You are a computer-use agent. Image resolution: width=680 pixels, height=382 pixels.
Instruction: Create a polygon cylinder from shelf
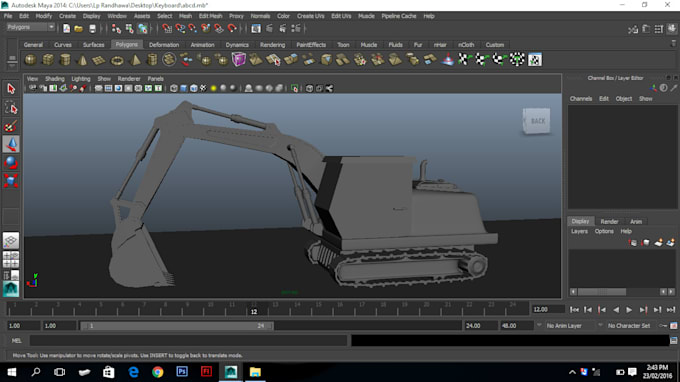pyautogui.click(x=65, y=59)
